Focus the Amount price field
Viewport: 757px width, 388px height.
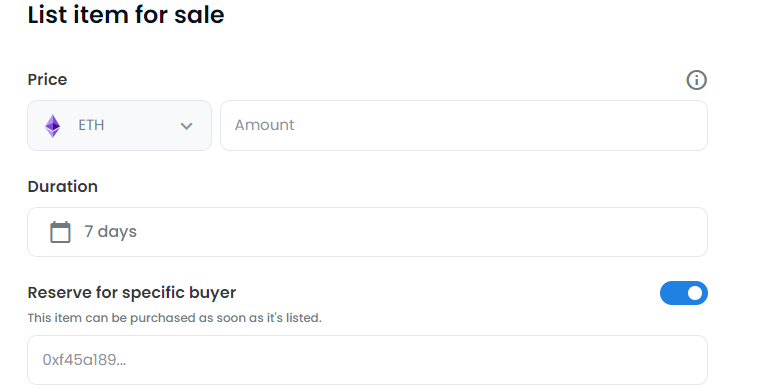(x=464, y=125)
